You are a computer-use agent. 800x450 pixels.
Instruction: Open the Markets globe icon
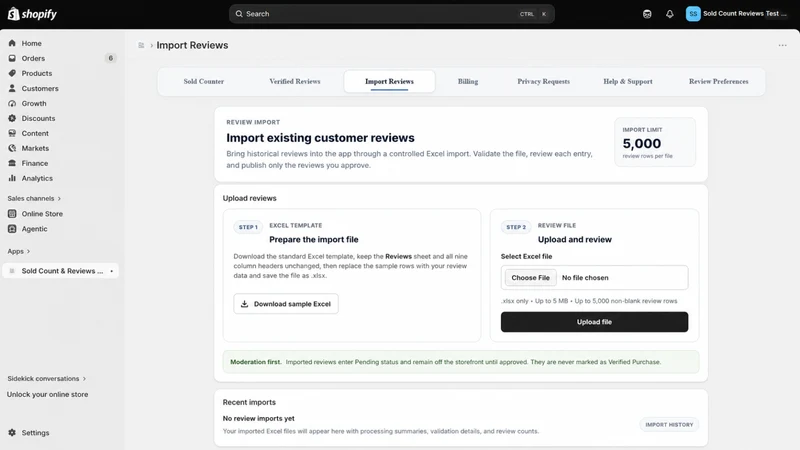[x=12, y=148]
